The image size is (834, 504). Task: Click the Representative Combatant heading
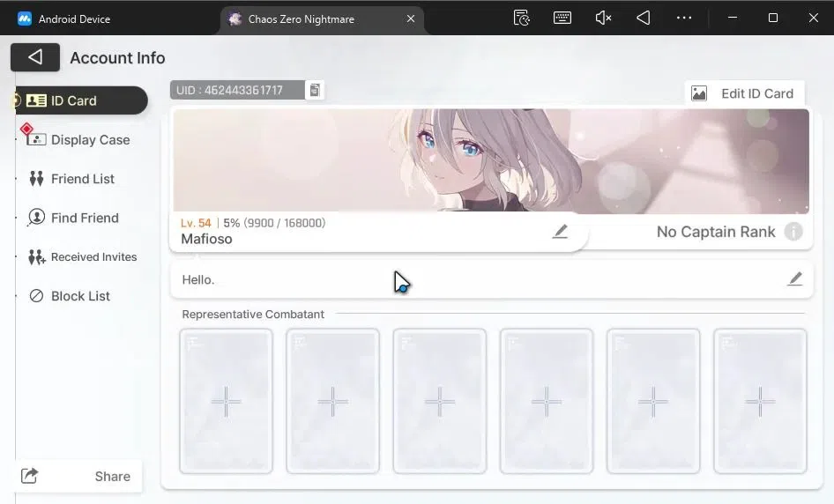(x=253, y=315)
